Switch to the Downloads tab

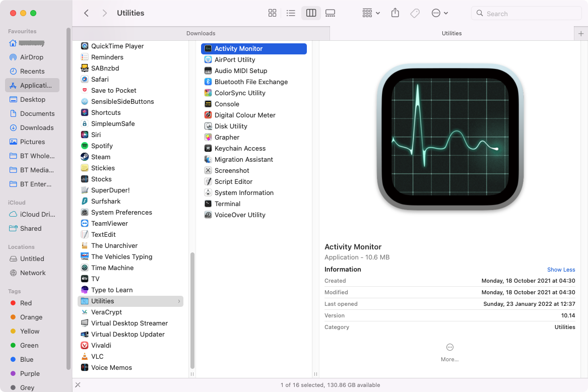point(201,33)
